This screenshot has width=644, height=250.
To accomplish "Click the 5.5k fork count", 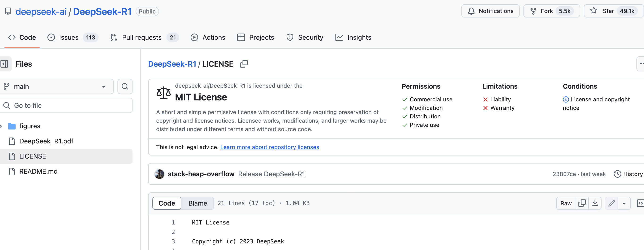I will point(565,11).
